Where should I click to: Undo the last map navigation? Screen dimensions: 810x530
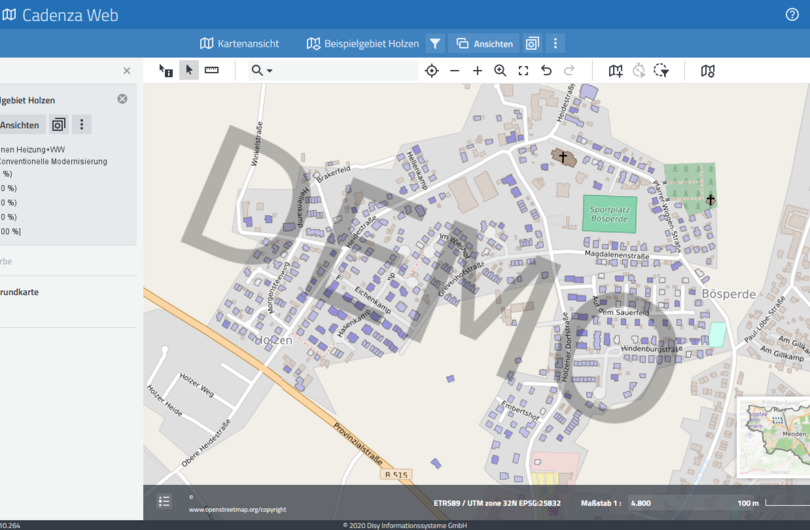546,71
